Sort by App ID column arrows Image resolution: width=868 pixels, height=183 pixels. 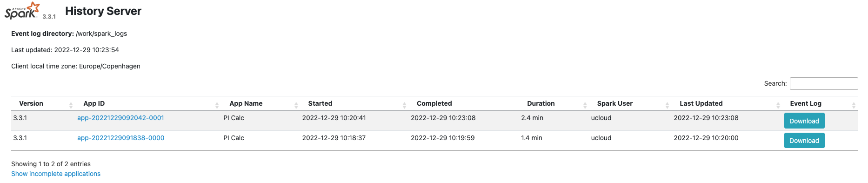[217, 105]
